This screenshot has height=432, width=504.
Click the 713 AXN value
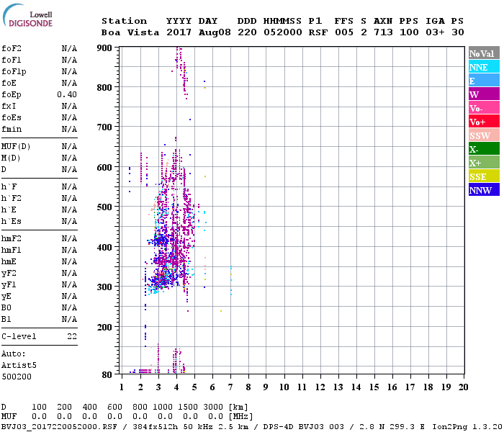tap(383, 33)
